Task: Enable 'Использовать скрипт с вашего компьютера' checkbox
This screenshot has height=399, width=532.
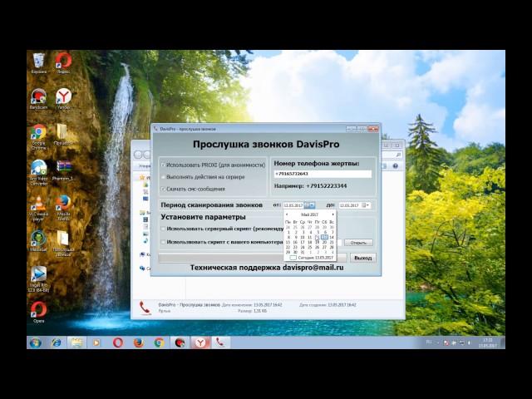Action: tap(163, 242)
